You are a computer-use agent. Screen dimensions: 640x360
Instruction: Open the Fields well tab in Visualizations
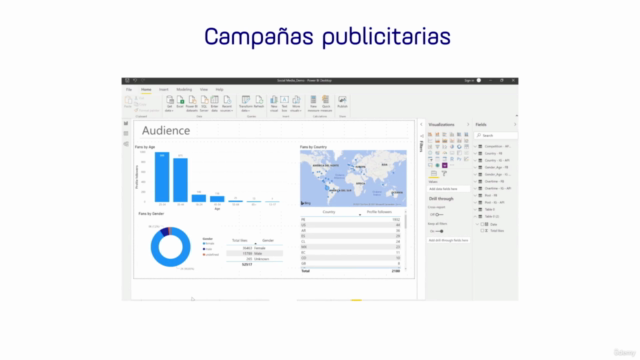[434, 173]
